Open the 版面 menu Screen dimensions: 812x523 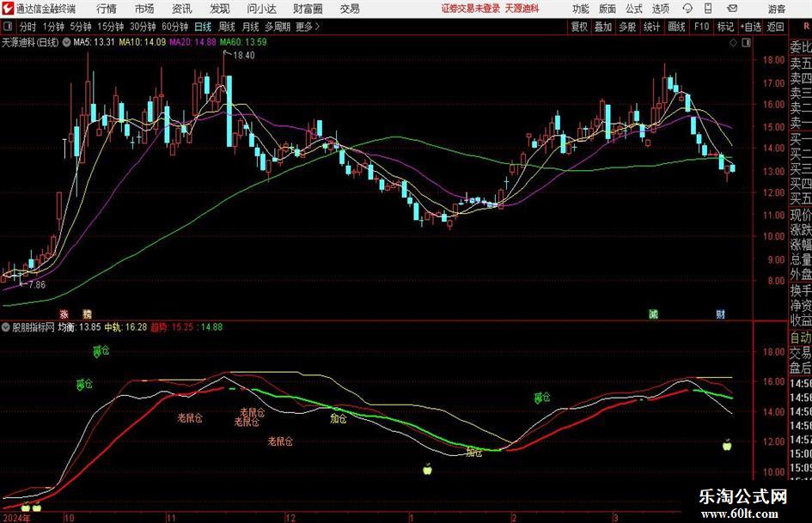click(607, 9)
